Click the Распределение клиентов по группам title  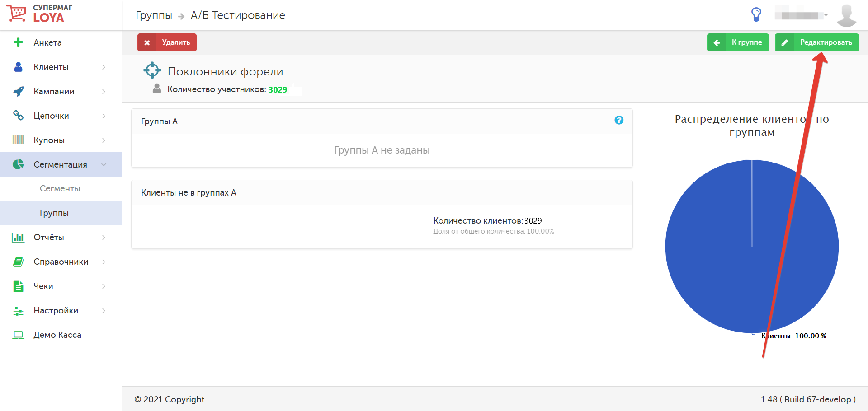pos(752,126)
